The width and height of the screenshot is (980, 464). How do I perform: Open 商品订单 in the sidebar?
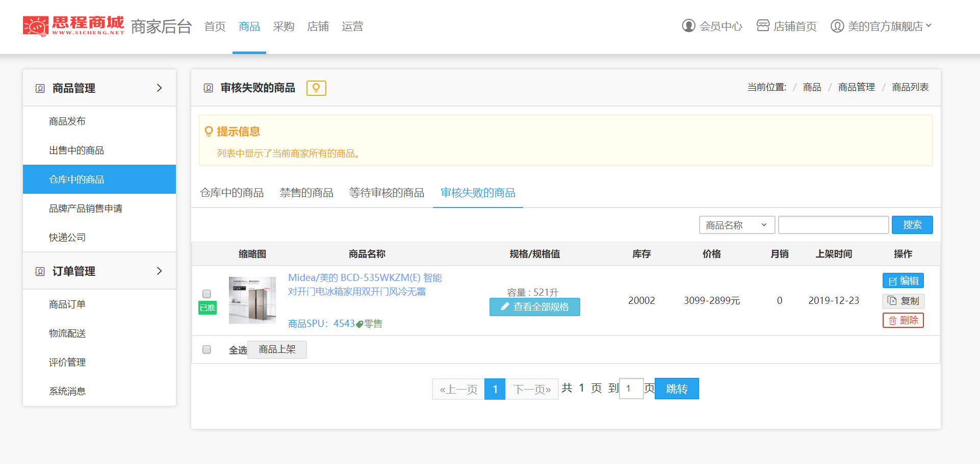click(67, 304)
